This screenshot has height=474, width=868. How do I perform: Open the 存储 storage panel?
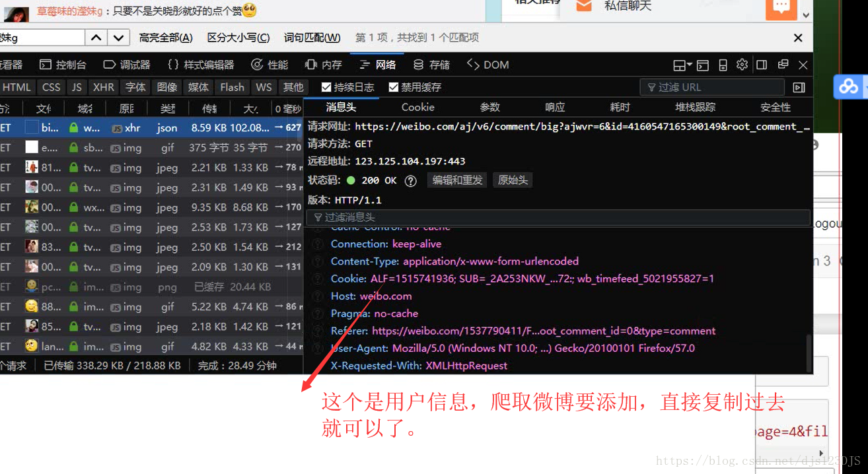(431, 65)
